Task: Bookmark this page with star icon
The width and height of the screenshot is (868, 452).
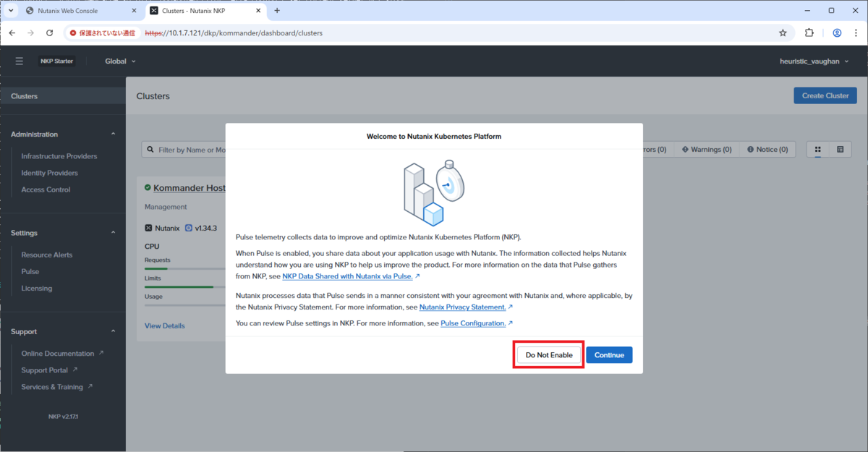Action: click(783, 33)
